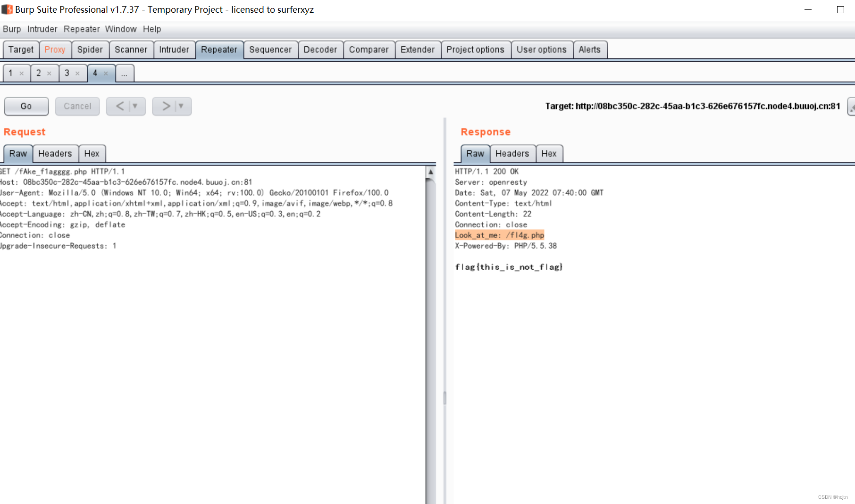Click the flag{this_is_not_flag} response body
The height and width of the screenshot is (504, 855).
pos(509,267)
